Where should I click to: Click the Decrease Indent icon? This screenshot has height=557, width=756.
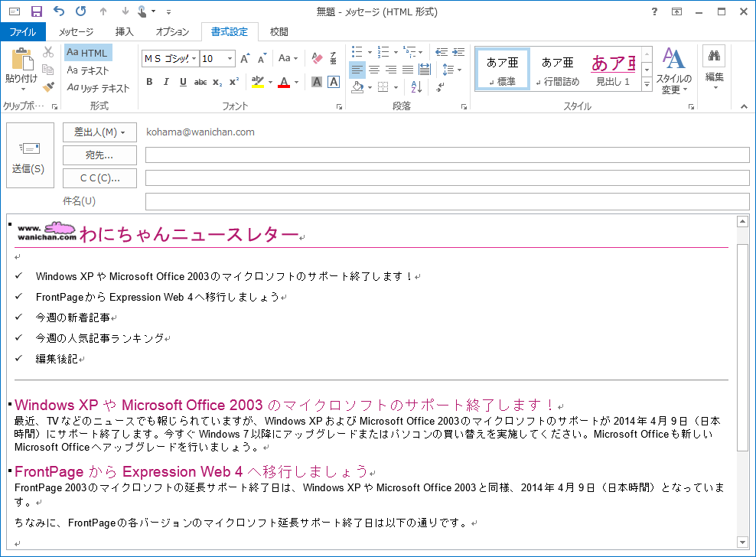pos(442,52)
